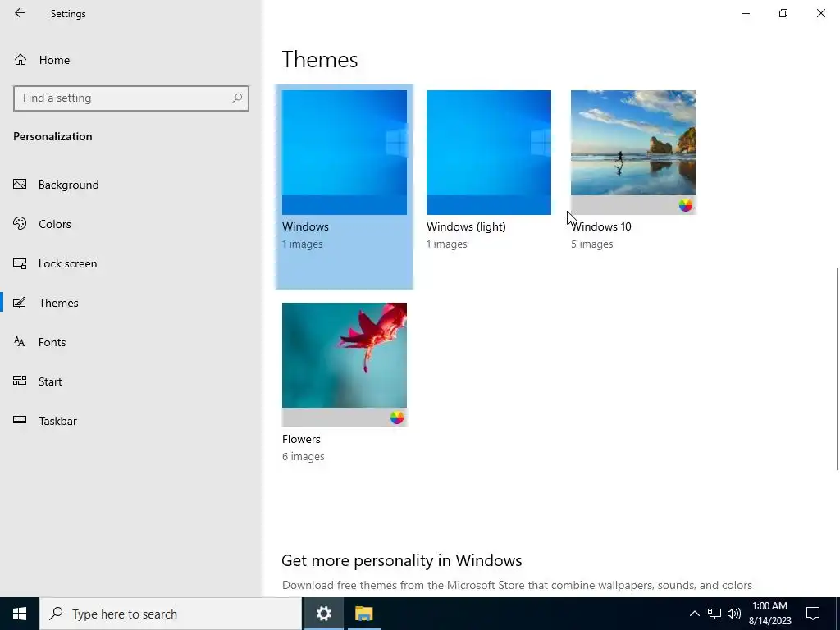840x630 pixels.
Task: Open File Explorer from the taskbar
Action: pyautogui.click(x=363, y=614)
